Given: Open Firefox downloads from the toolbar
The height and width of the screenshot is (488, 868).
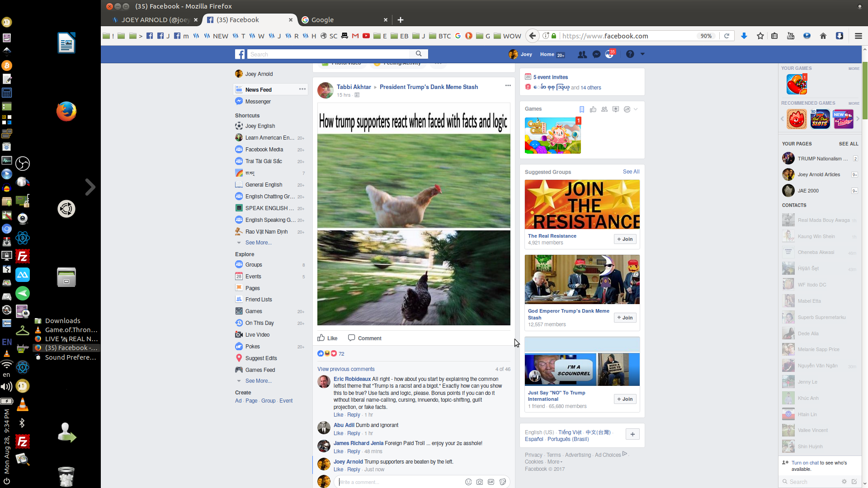Looking at the screenshot, I should click(x=744, y=36).
